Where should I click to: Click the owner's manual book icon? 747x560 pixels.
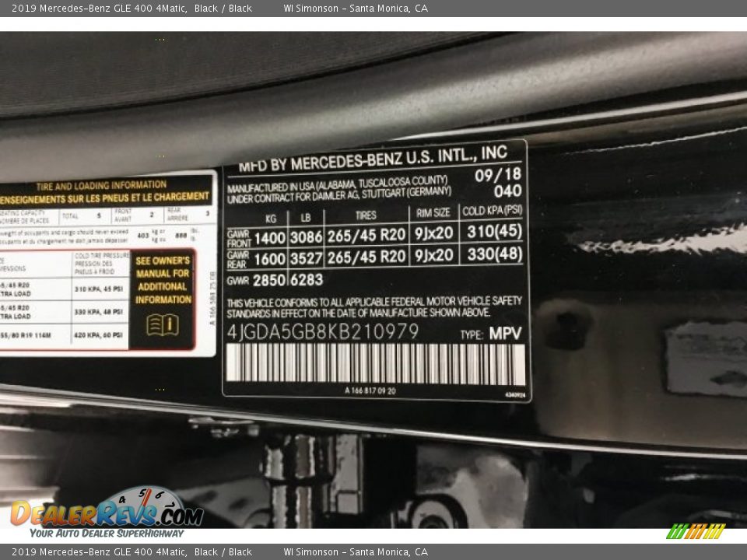click(162, 325)
